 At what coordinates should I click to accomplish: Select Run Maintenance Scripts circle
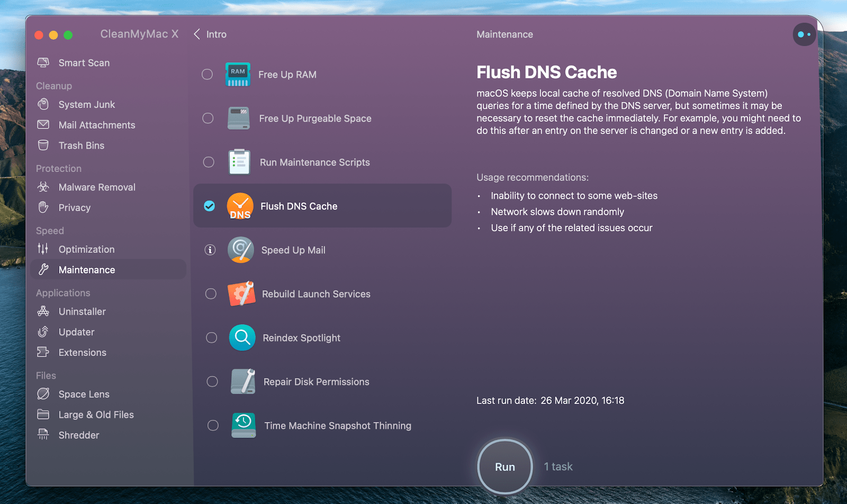click(x=209, y=162)
